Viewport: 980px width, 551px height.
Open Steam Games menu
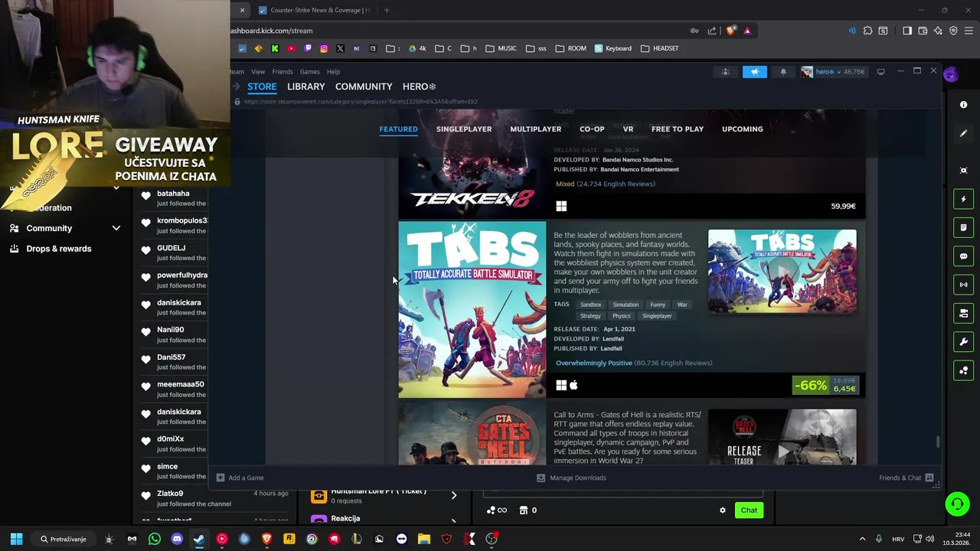point(310,71)
